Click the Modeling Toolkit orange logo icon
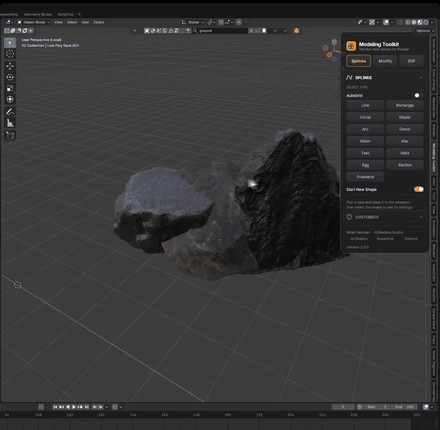 351,46
